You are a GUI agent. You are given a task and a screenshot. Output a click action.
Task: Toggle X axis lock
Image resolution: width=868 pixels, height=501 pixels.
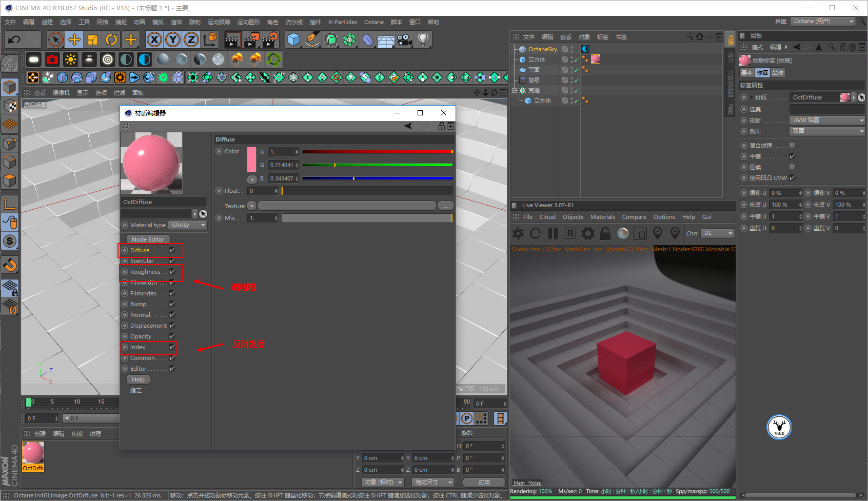pyautogui.click(x=154, y=39)
